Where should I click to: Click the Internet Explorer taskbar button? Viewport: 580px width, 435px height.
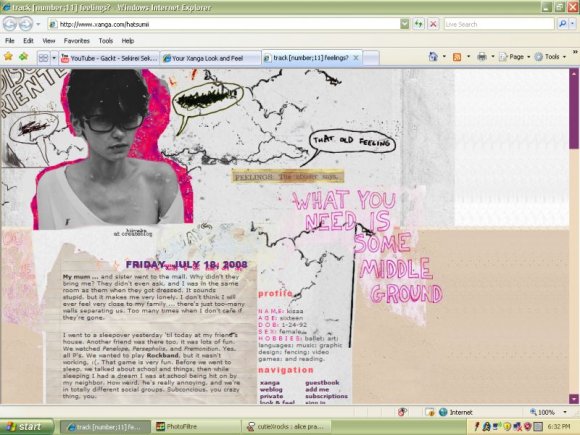[x=105, y=427]
